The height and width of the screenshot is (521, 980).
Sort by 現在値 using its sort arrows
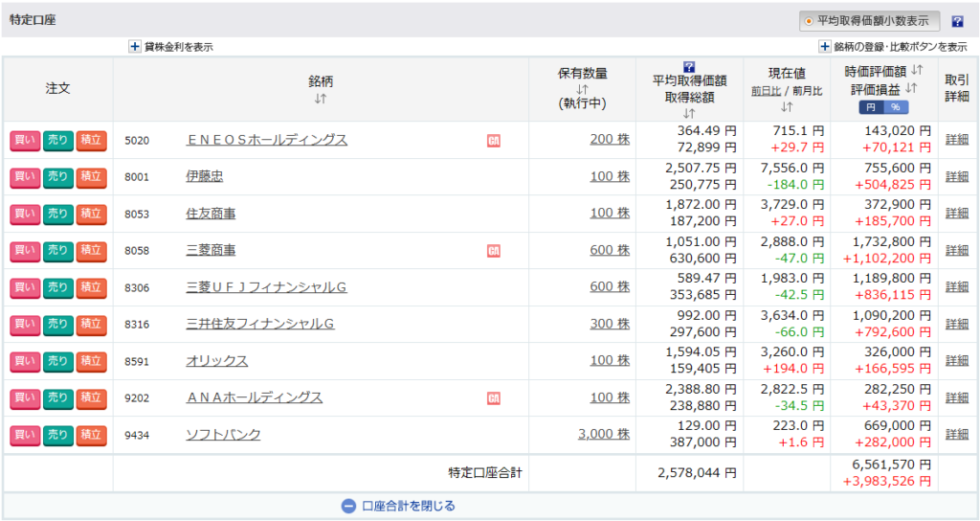787,107
